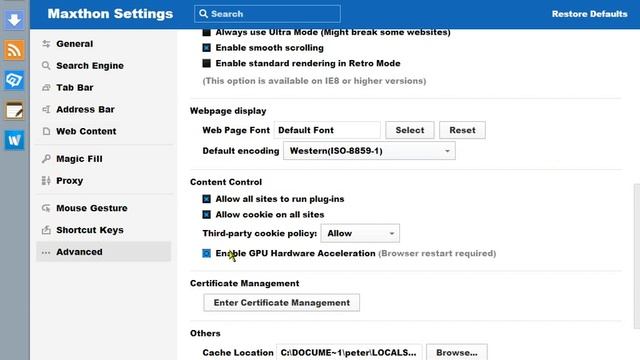The width and height of the screenshot is (640, 360).
Task: Uncheck Allow all sites to run plug-ins
Action: [x=207, y=199]
